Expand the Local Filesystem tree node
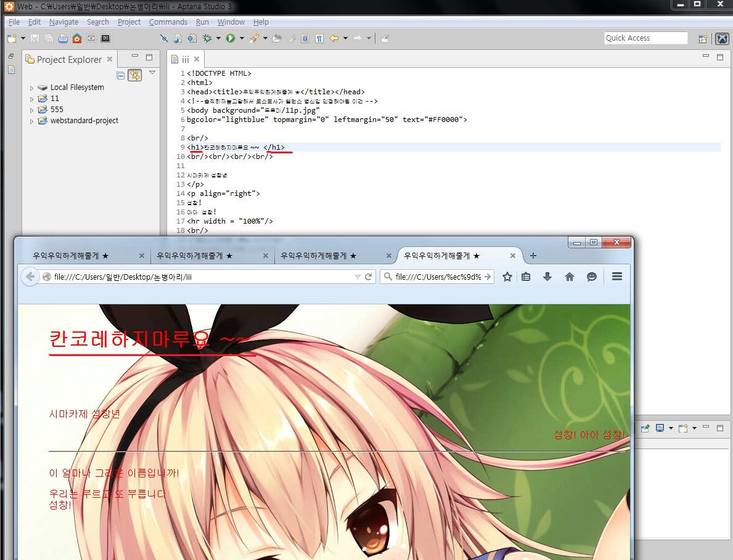Image resolution: width=733 pixels, height=560 pixels. point(32,88)
